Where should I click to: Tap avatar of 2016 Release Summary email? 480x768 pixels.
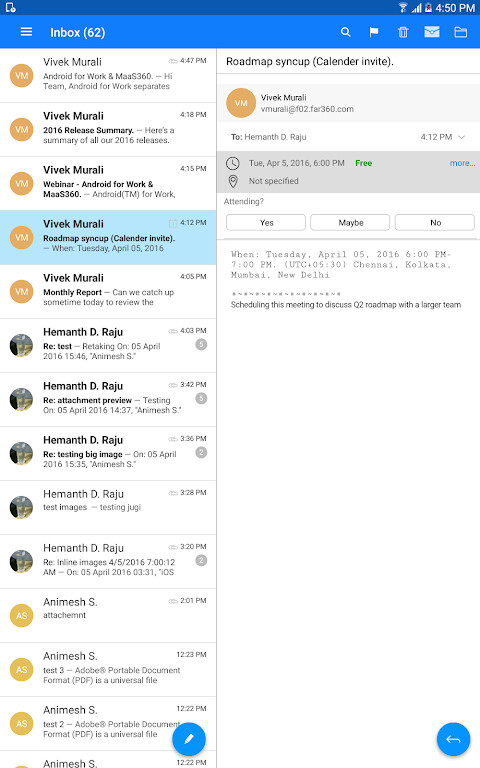pyautogui.click(x=22, y=129)
